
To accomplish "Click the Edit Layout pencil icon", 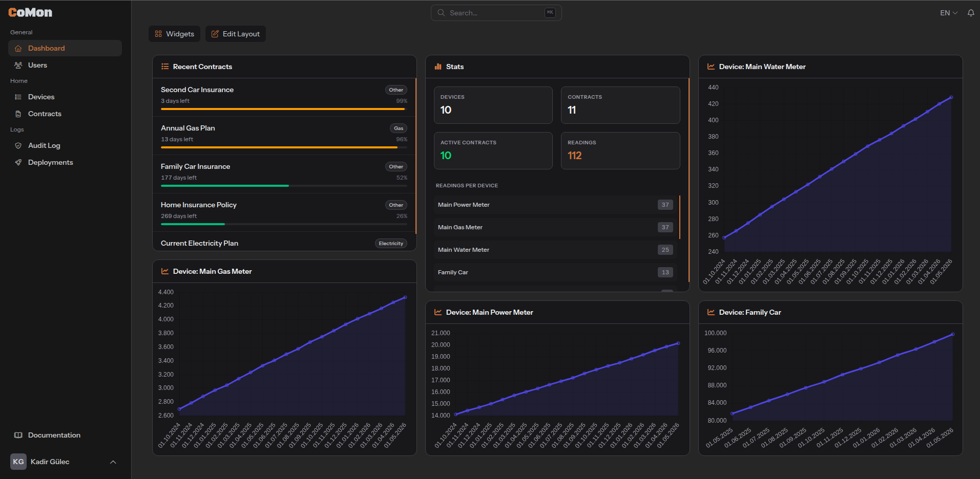I will pos(215,34).
